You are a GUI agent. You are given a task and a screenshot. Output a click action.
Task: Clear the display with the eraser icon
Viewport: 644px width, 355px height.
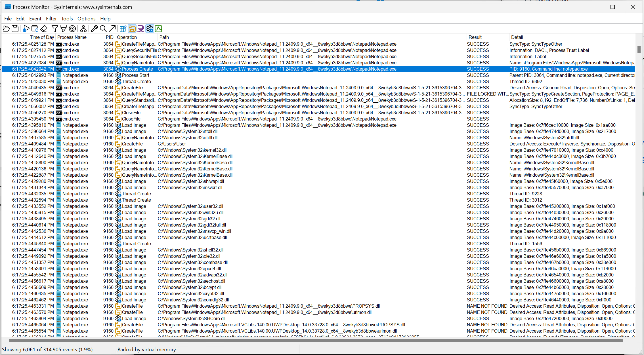pyautogui.click(x=44, y=29)
